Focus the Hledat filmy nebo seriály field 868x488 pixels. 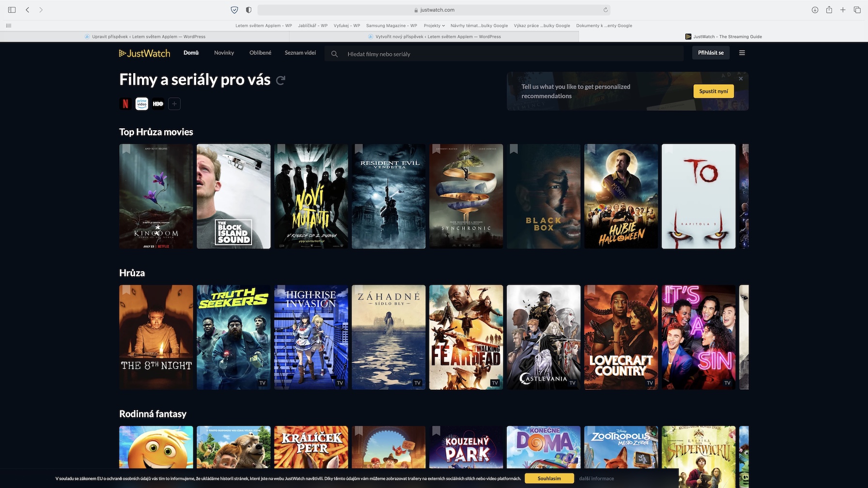pos(504,54)
